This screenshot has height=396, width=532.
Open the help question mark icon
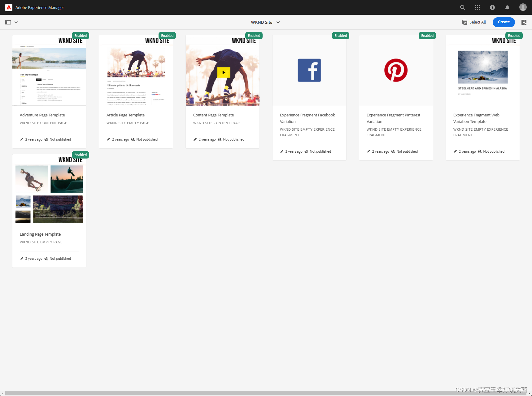[x=492, y=7]
